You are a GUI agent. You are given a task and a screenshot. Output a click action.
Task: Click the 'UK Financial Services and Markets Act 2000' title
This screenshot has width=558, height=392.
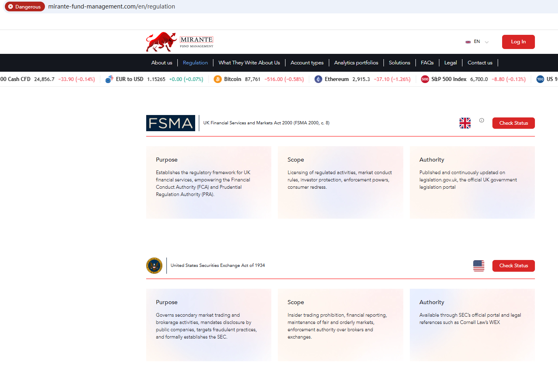point(266,123)
